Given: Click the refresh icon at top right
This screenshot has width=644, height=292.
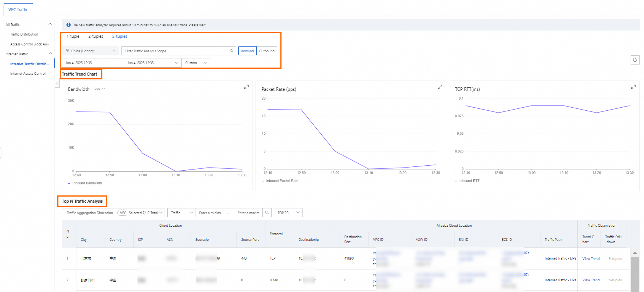Looking at the screenshot, I should [635, 60].
